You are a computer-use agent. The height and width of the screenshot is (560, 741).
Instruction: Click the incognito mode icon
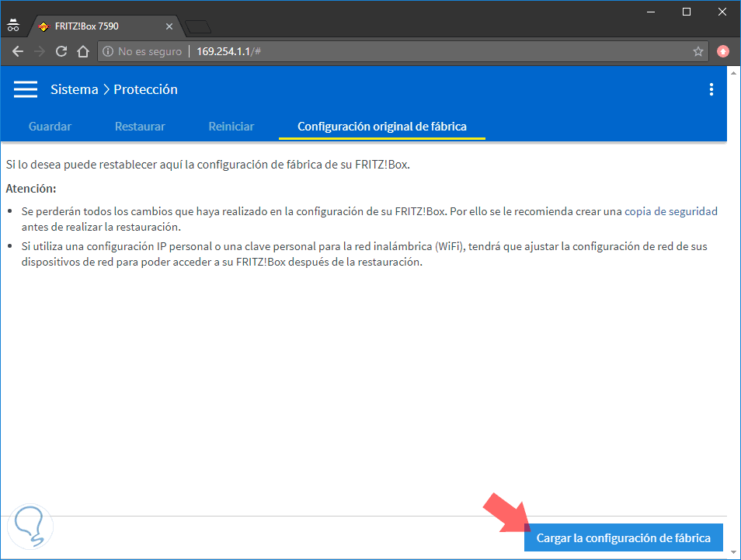13,26
